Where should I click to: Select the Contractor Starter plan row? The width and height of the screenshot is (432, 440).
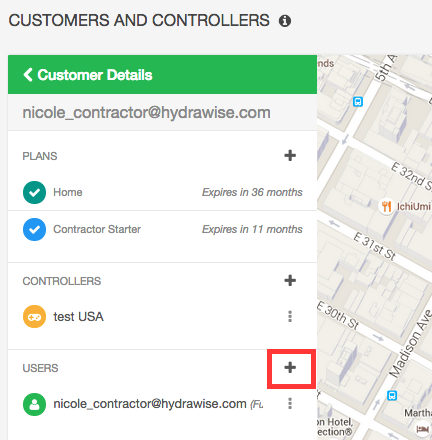coord(162,229)
